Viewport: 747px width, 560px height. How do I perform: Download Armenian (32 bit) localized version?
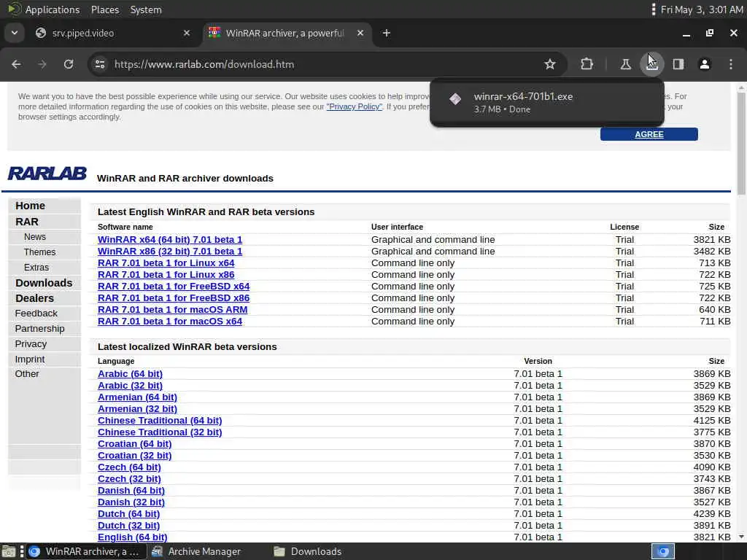(137, 408)
